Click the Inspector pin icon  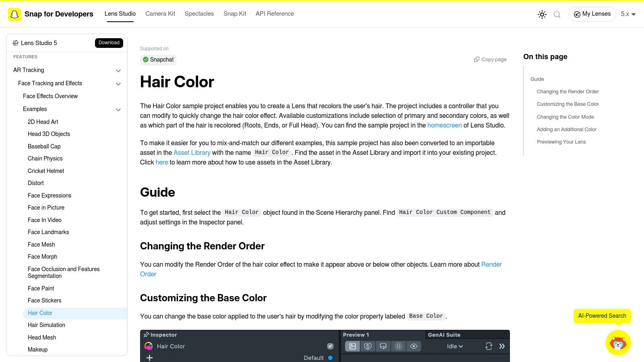point(147,335)
